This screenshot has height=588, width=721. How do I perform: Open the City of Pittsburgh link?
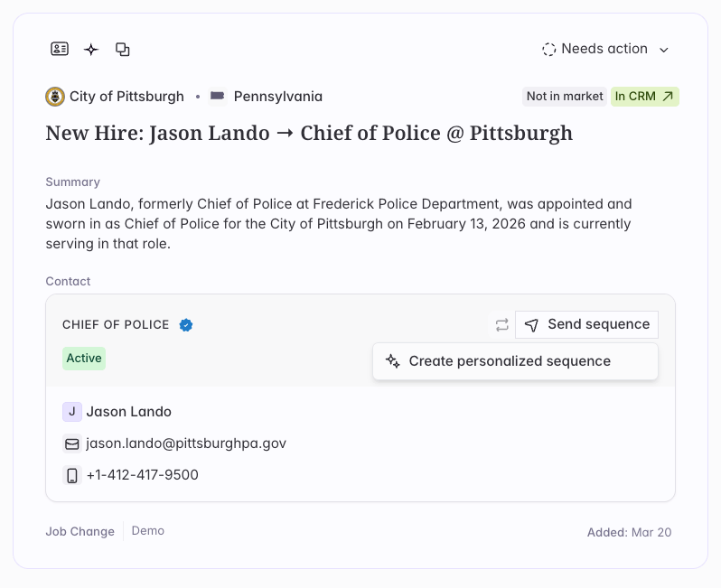pos(126,97)
